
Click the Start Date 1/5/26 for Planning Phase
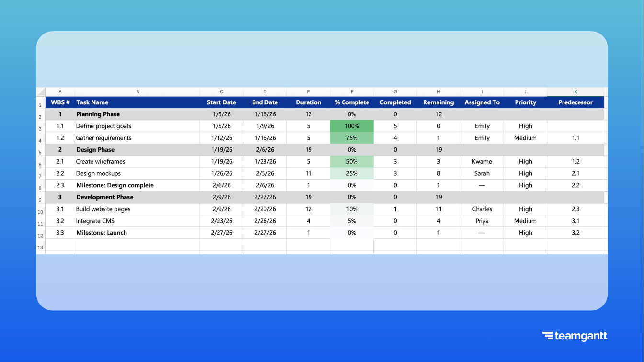(x=221, y=114)
